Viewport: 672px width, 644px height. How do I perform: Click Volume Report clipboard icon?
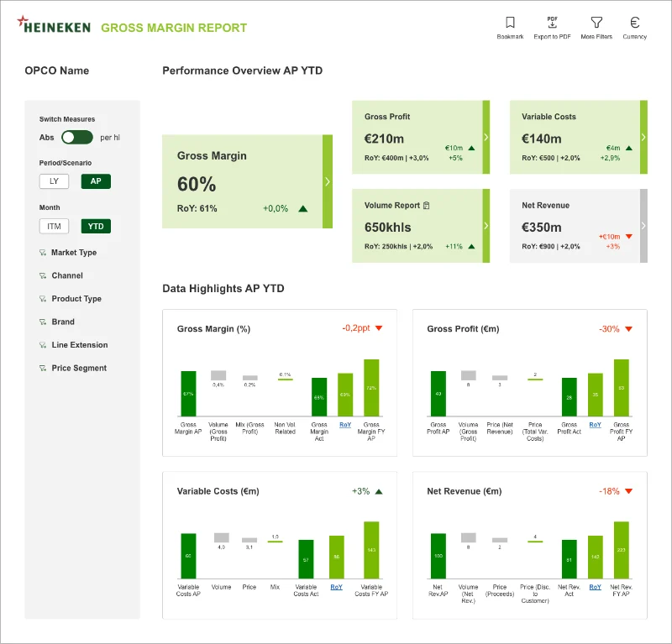coord(426,206)
